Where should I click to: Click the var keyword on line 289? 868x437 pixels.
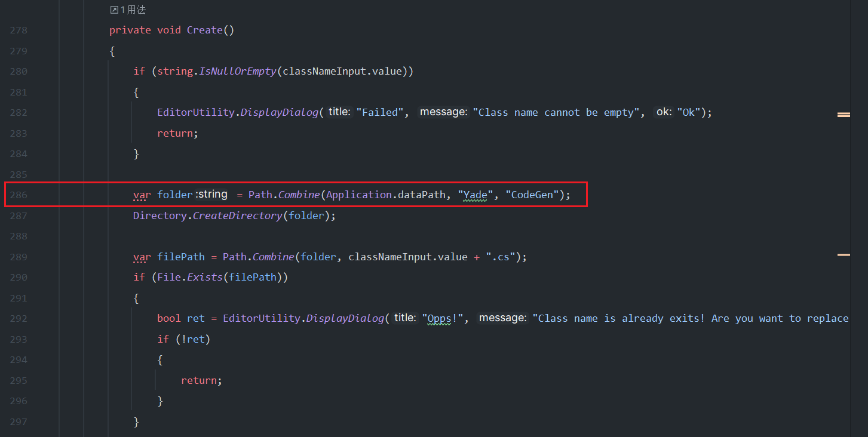pyautogui.click(x=142, y=257)
